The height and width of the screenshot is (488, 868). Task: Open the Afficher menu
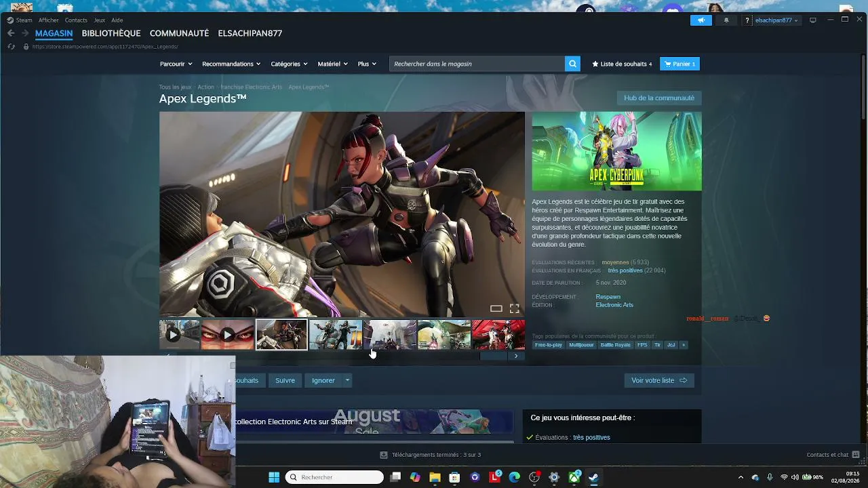49,20
